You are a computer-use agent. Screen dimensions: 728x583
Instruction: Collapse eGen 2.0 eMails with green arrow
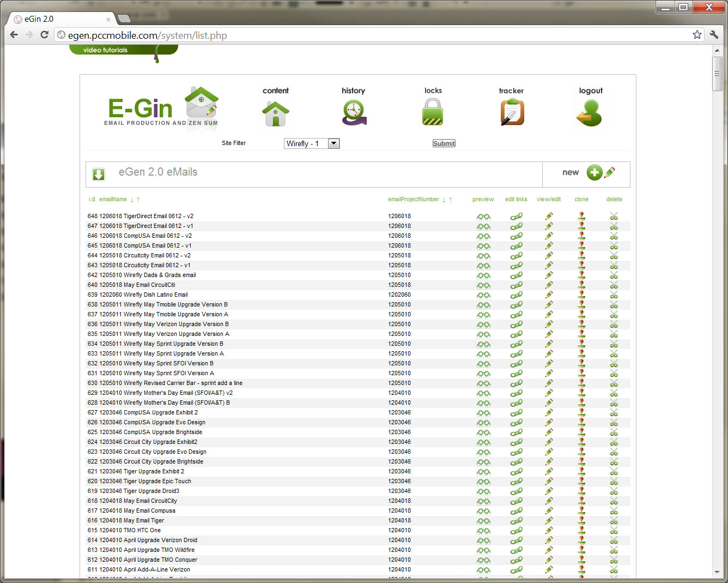[x=99, y=174]
